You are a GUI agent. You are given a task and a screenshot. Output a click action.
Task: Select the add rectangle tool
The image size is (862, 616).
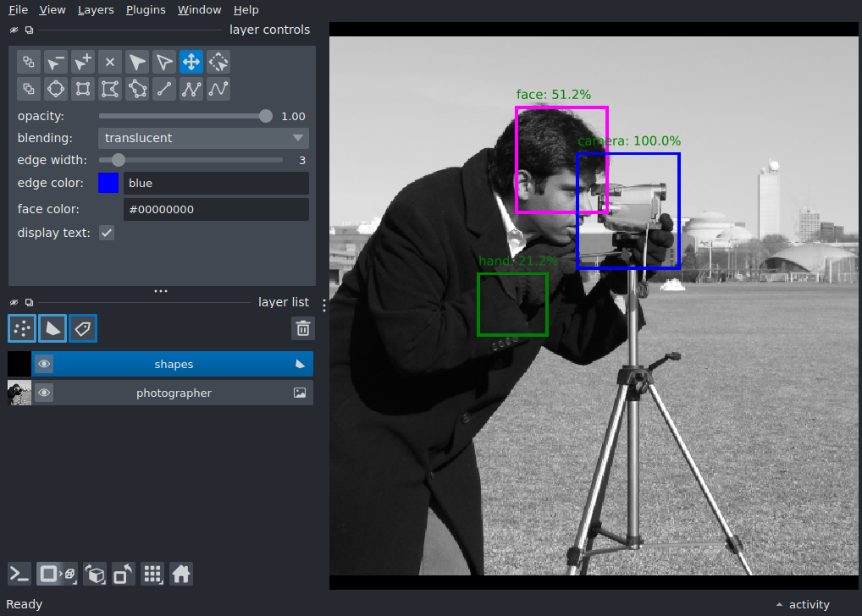coord(82,89)
